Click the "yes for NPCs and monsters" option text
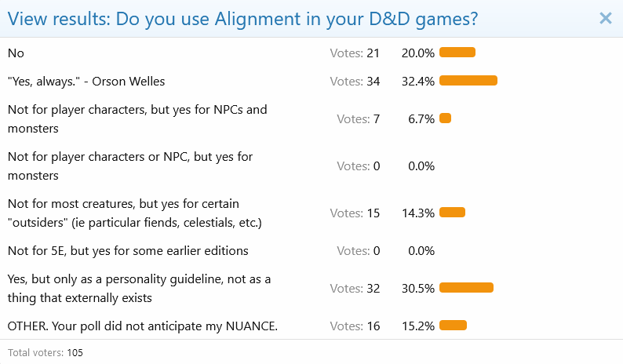 pyautogui.click(x=137, y=118)
